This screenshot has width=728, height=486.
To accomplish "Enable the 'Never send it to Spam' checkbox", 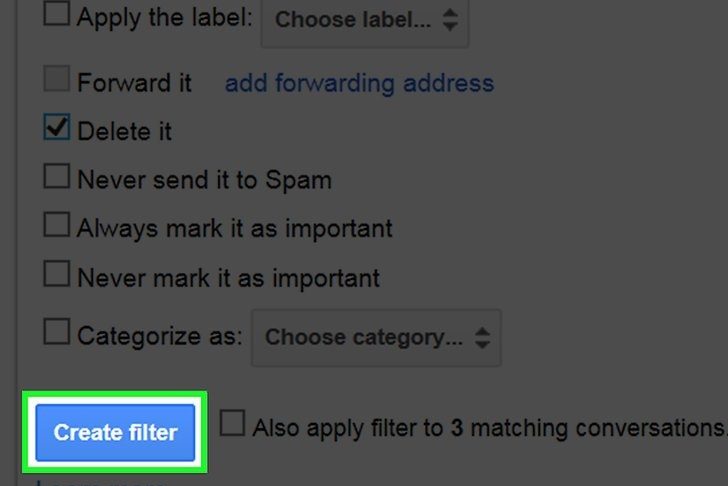I will pyautogui.click(x=57, y=178).
